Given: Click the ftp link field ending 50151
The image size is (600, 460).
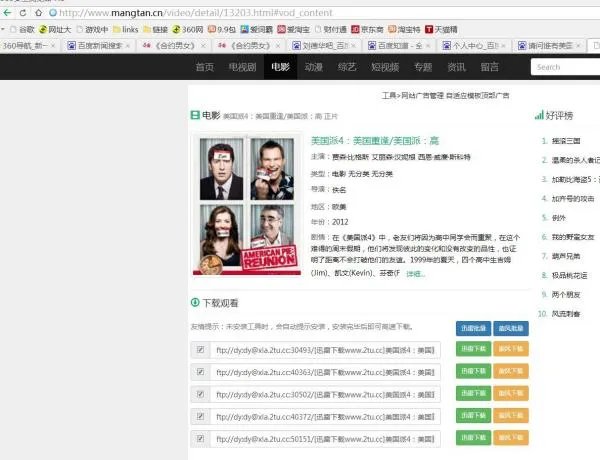Looking at the screenshot, I should pyautogui.click(x=325, y=439).
